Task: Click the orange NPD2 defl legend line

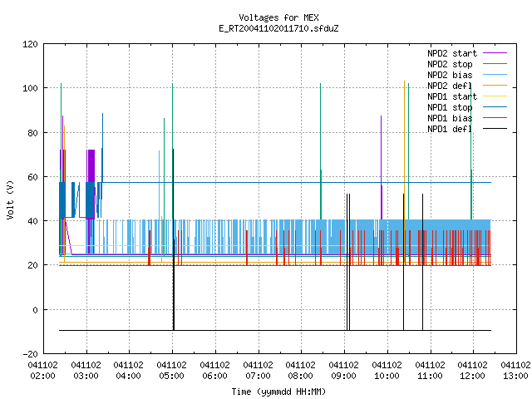Action: point(495,86)
